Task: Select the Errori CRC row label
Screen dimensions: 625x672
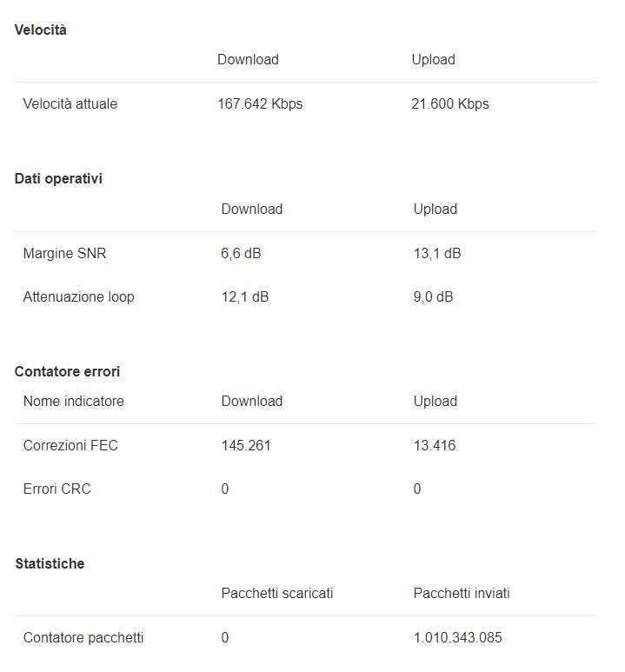Action: (x=57, y=489)
